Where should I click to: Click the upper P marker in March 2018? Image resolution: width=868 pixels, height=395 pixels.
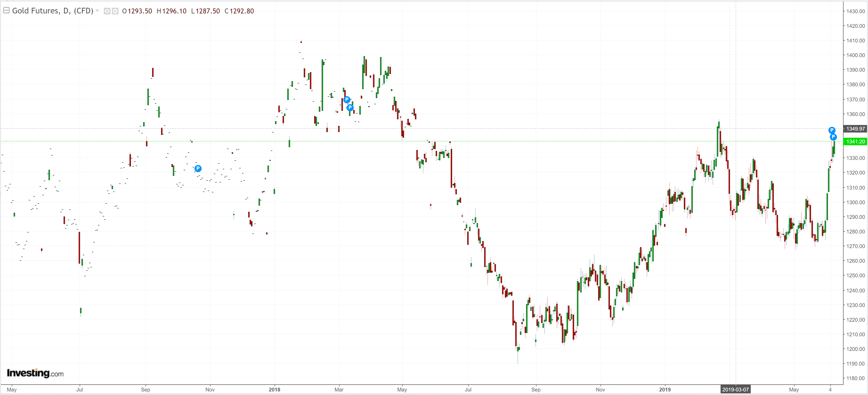(x=347, y=100)
